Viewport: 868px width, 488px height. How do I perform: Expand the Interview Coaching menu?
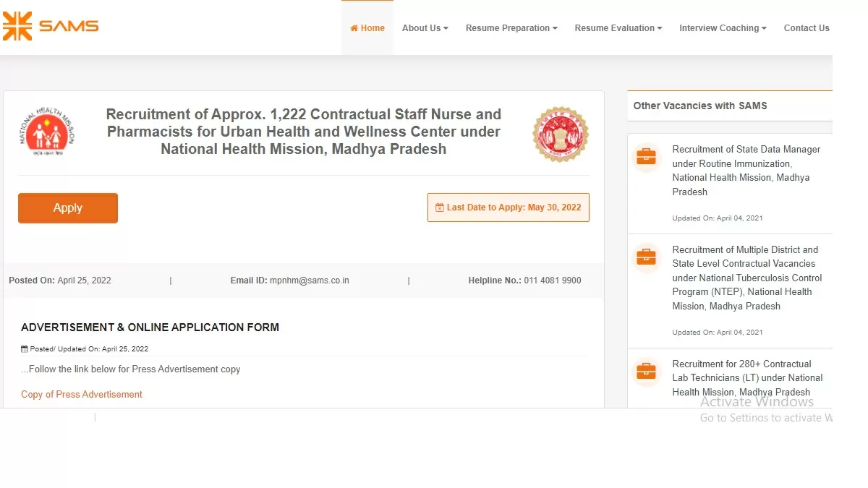pos(723,28)
